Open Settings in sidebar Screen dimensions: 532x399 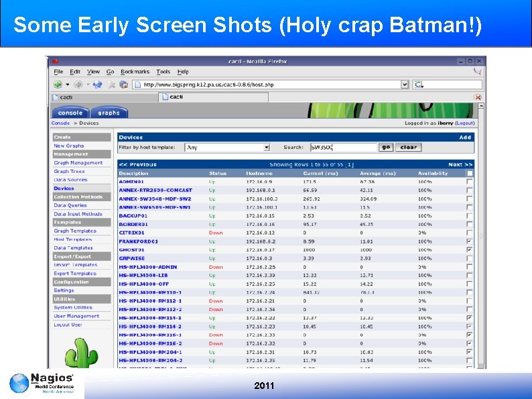pos(64,290)
